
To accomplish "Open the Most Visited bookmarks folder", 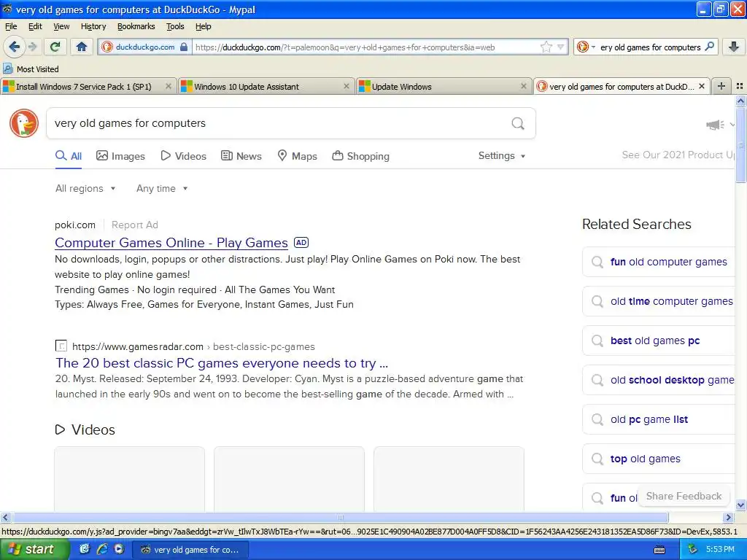I will point(31,69).
